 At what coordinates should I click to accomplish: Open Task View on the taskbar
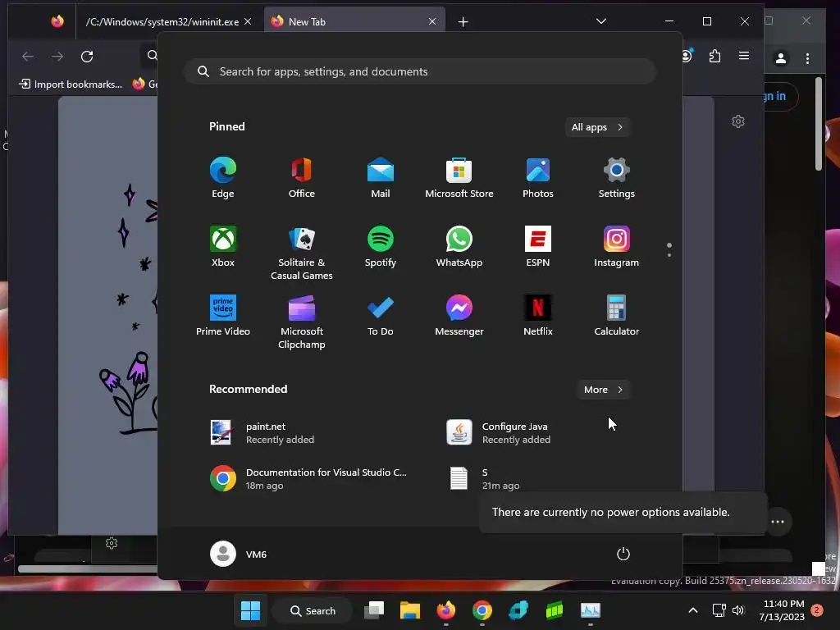(x=374, y=610)
